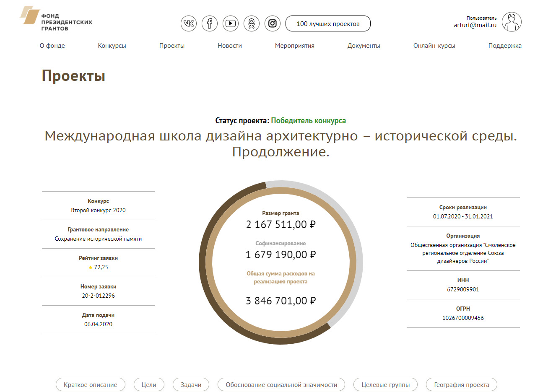The height and width of the screenshot is (392, 548).
Task: Click the arturi@mail.ru user link
Action: 475,25
